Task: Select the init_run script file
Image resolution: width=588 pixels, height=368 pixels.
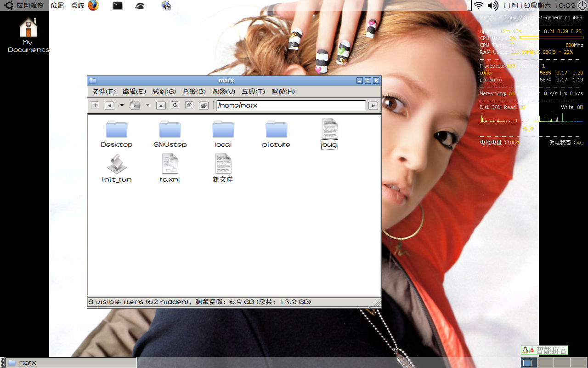Action: (x=117, y=168)
